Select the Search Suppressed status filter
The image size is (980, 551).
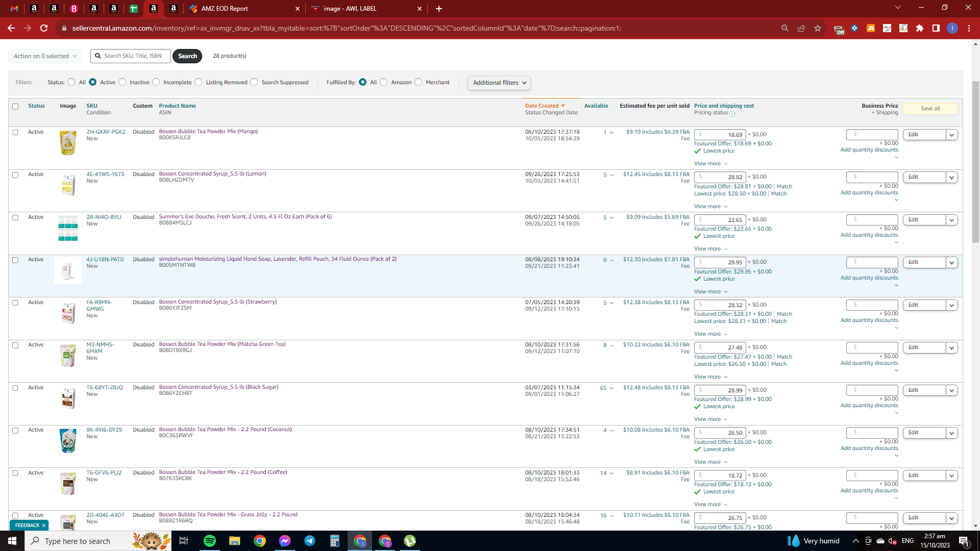pyautogui.click(x=254, y=82)
